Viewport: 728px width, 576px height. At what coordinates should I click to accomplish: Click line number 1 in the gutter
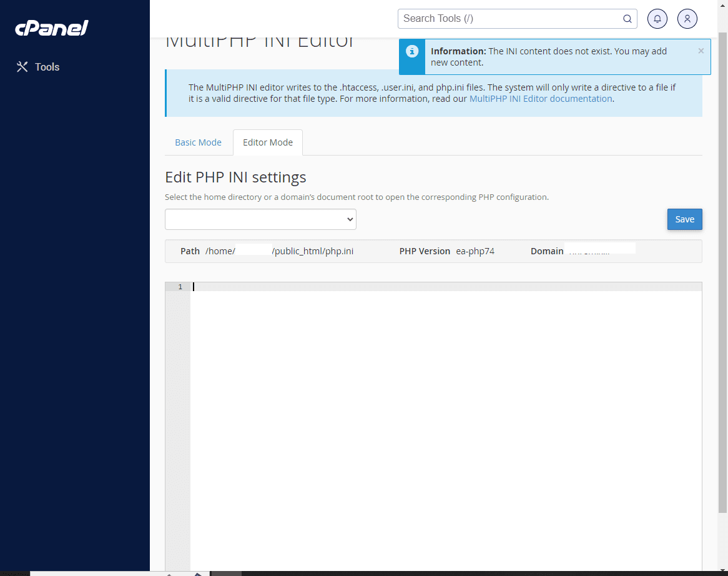pos(180,287)
